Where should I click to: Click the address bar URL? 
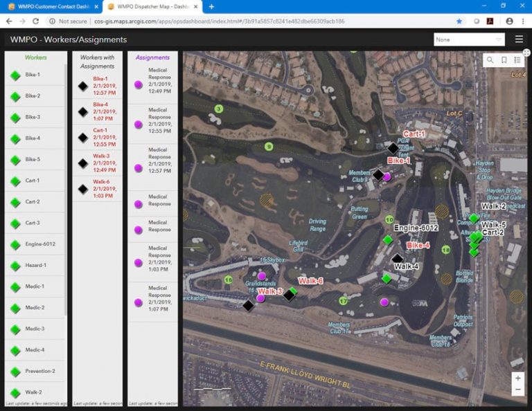pyautogui.click(x=219, y=21)
